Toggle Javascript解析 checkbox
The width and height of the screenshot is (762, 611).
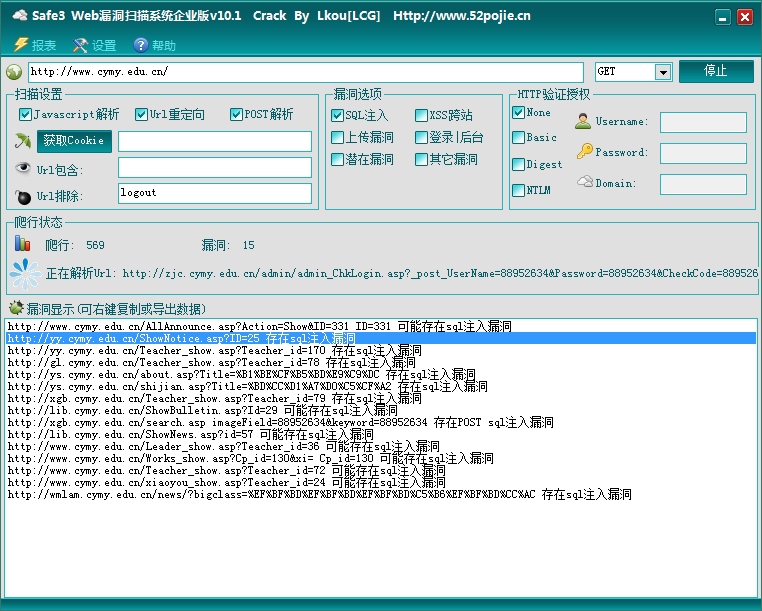pos(25,115)
